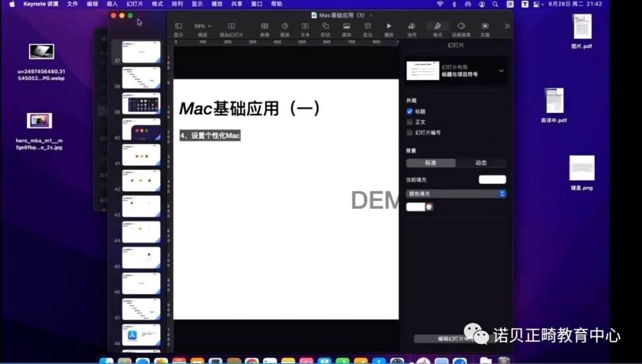Open the 共享 (Share) menu
The height and width of the screenshot is (364, 642).
(x=237, y=4)
